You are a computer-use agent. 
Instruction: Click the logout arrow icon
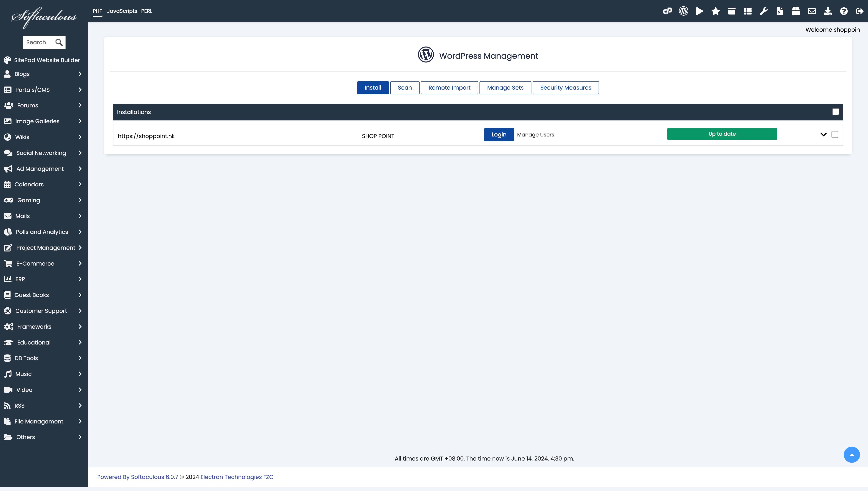click(860, 11)
